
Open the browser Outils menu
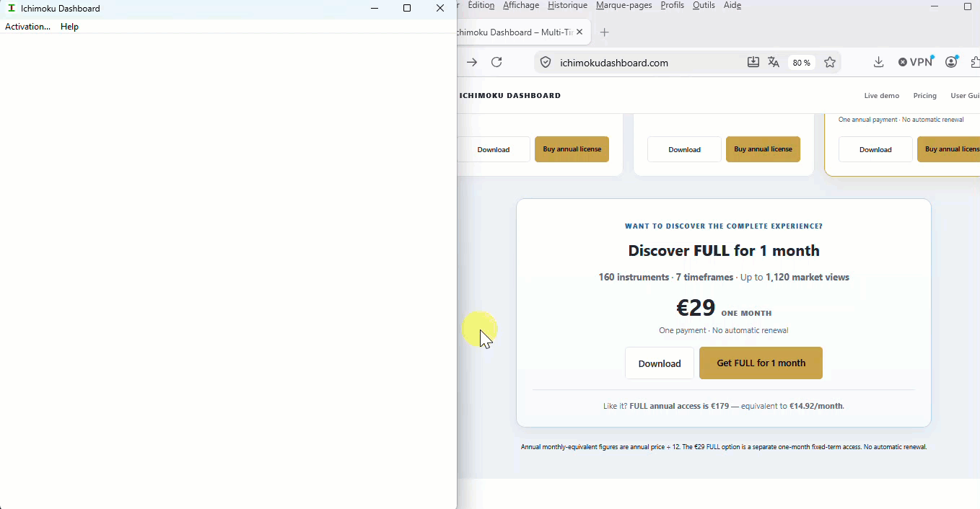704,5
